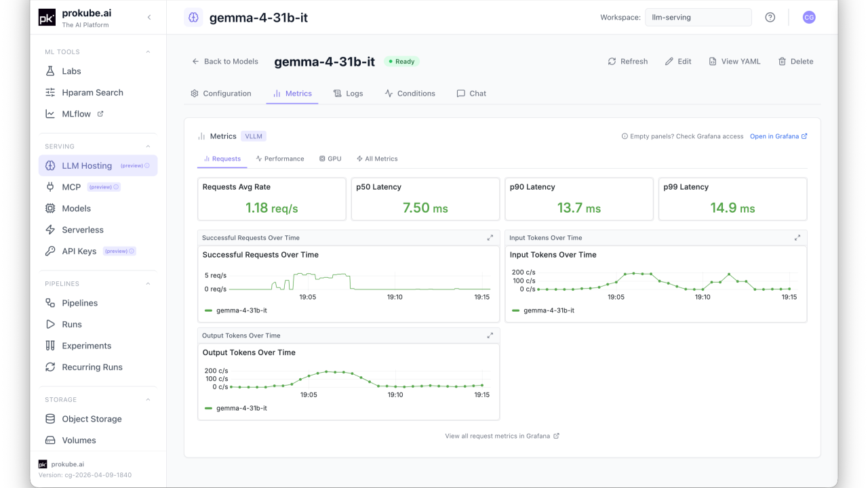Click the Pipelines workflow icon

tap(50, 303)
